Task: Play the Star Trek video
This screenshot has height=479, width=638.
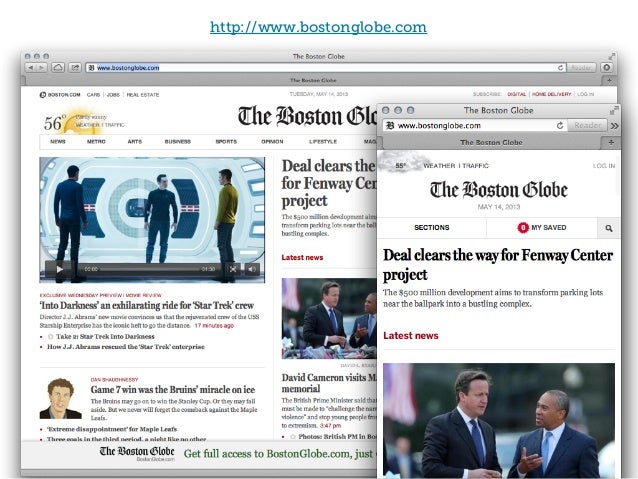Action: pos(59,269)
